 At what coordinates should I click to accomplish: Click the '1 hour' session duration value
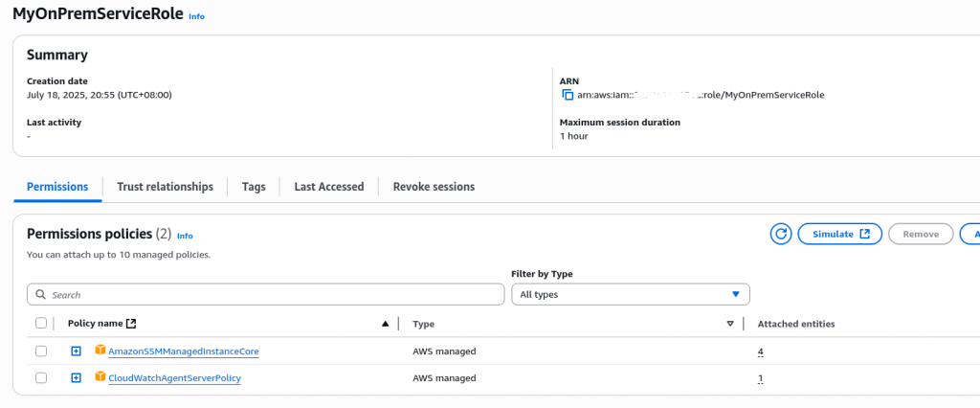click(x=574, y=136)
